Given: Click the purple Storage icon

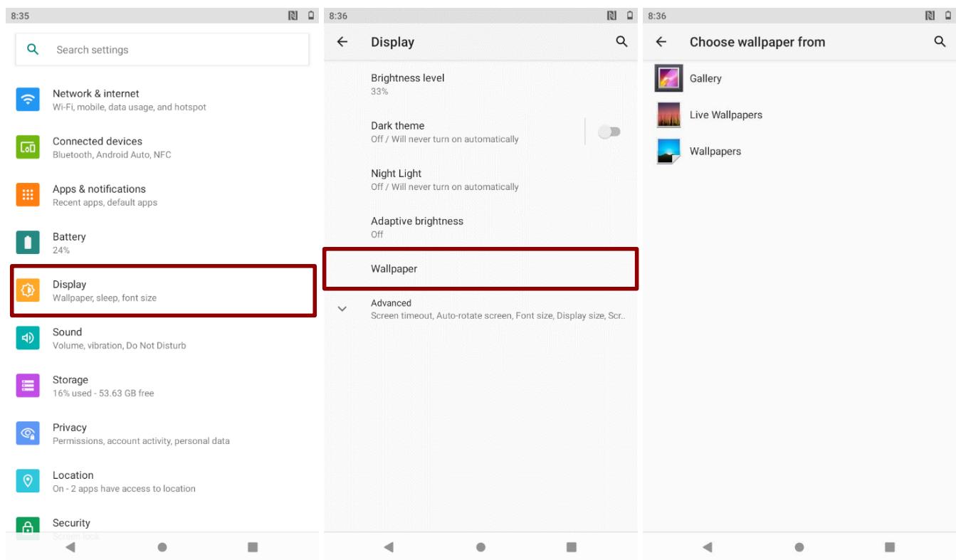Looking at the screenshot, I should [x=28, y=386].
